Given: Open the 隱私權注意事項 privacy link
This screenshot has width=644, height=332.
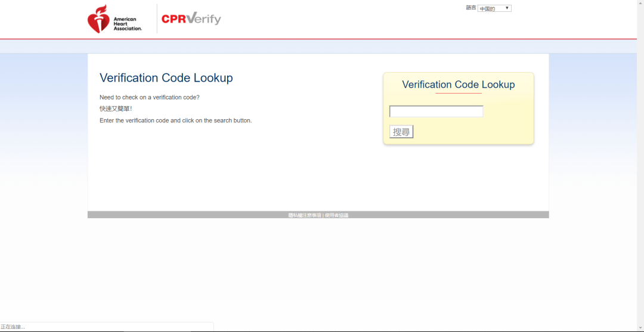Looking at the screenshot, I should coord(304,215).
